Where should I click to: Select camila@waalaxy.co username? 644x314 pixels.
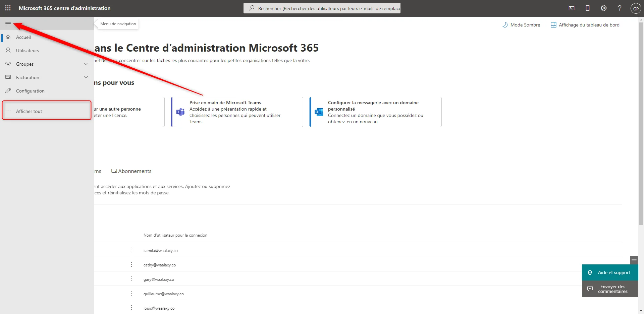click(161, 251)
